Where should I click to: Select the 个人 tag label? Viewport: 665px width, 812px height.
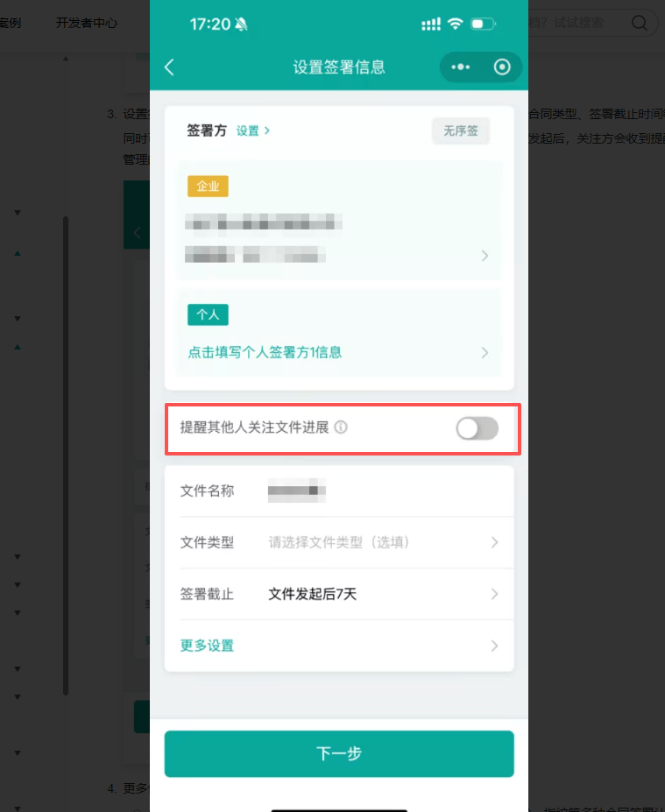click(208, 314)
